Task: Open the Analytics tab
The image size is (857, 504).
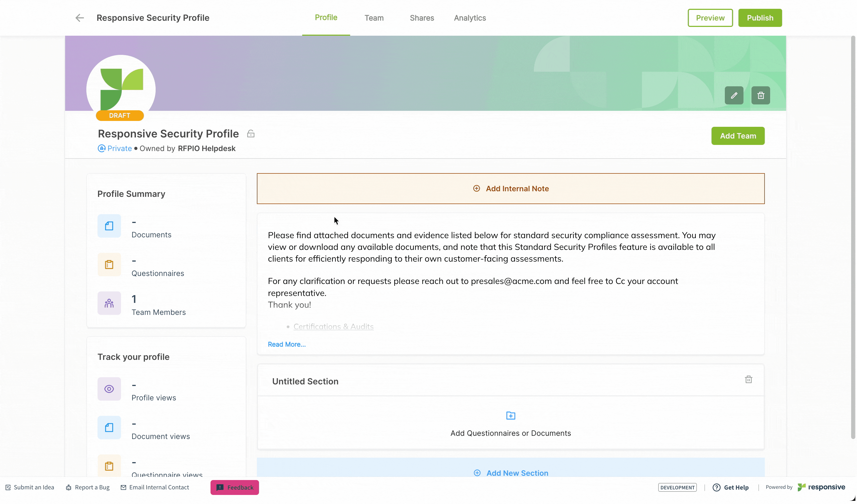Action: pos(470,18)
